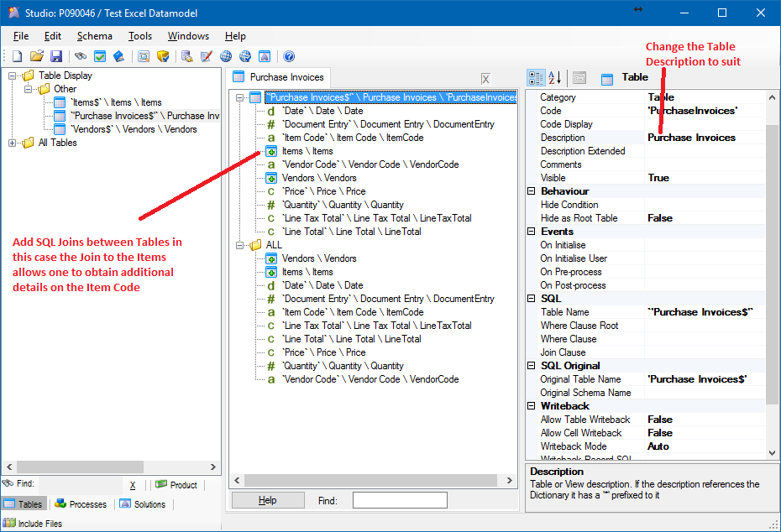Select the 'Line Tax Total' row under Purchase Invoices root

(x=376, y=218)
